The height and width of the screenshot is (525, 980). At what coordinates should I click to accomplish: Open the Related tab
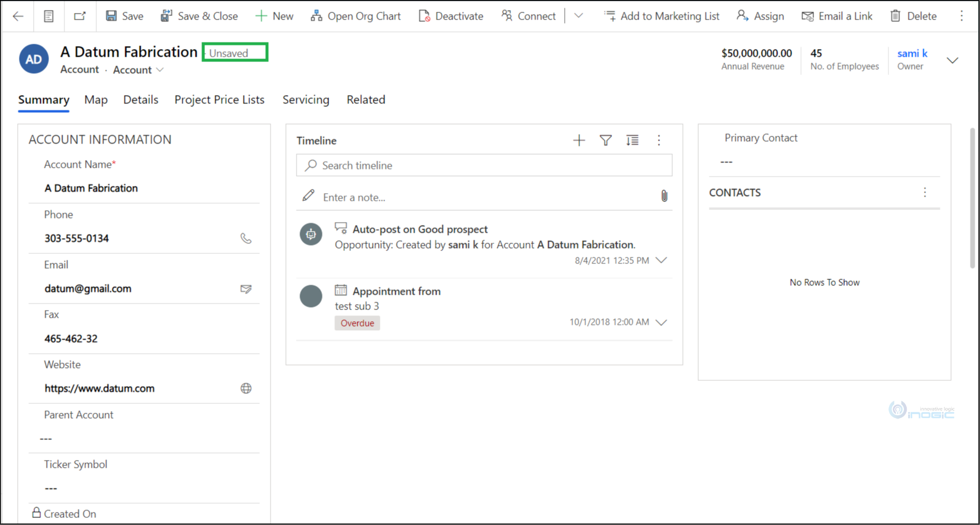[366, 100]
